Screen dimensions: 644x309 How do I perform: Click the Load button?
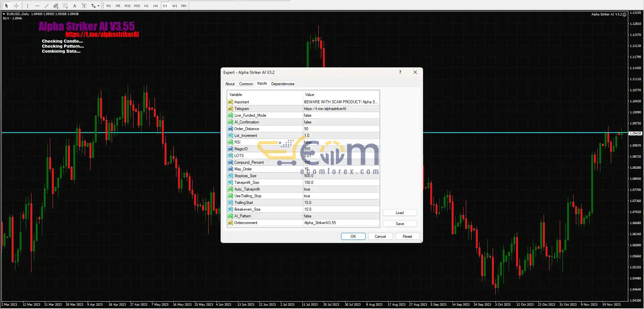[399, 213]
